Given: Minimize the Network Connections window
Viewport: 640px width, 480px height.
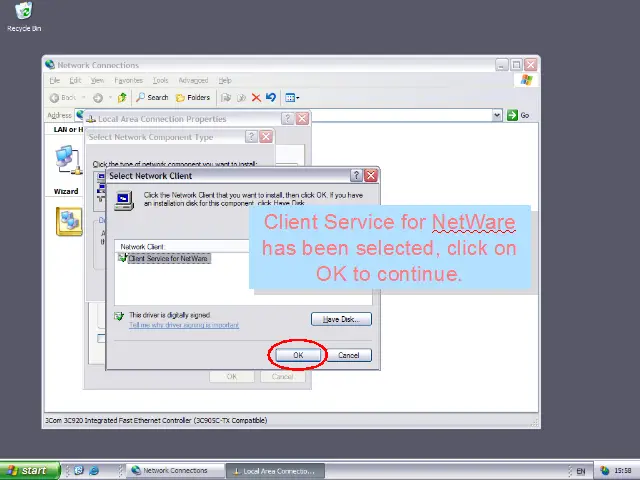Looking at the screenshot, I should click(502, 64).
